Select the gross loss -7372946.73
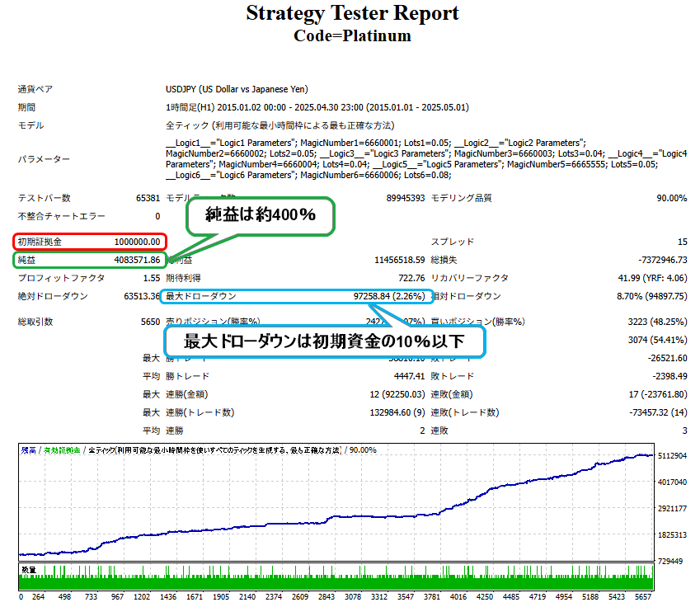 663,260
